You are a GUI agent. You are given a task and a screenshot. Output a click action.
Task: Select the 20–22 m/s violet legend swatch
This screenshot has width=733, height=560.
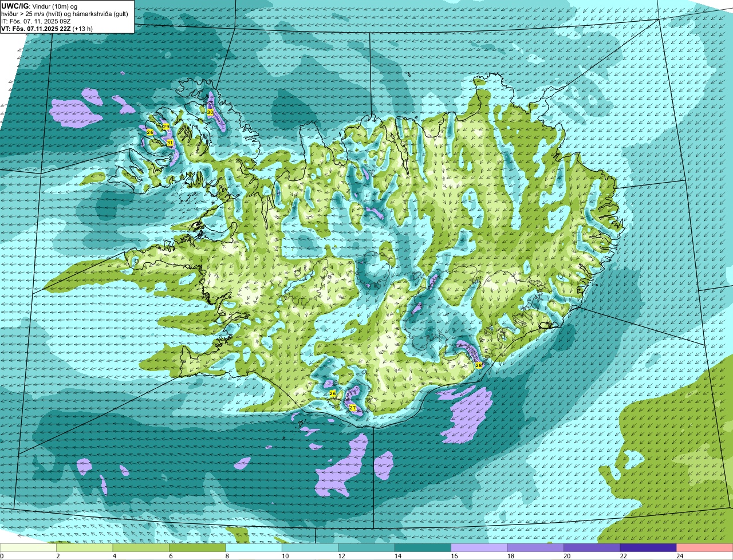tap(592, 548)
